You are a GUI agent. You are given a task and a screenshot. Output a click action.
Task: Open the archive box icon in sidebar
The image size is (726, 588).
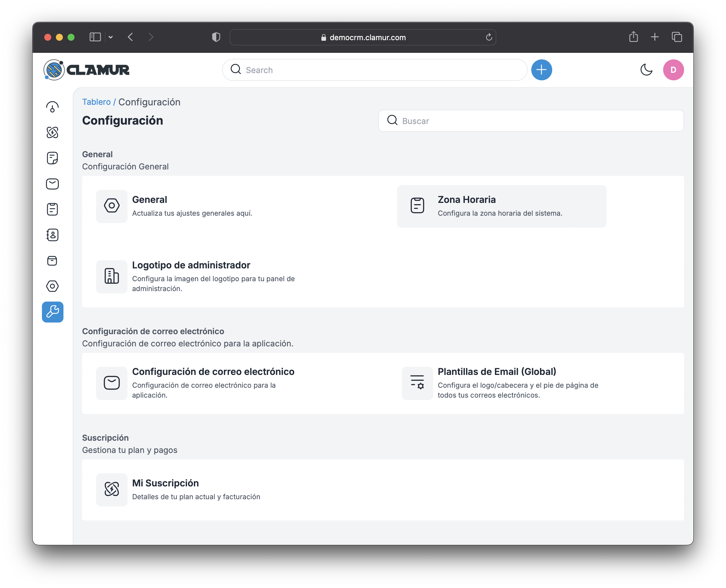click(x=52, y=261)
